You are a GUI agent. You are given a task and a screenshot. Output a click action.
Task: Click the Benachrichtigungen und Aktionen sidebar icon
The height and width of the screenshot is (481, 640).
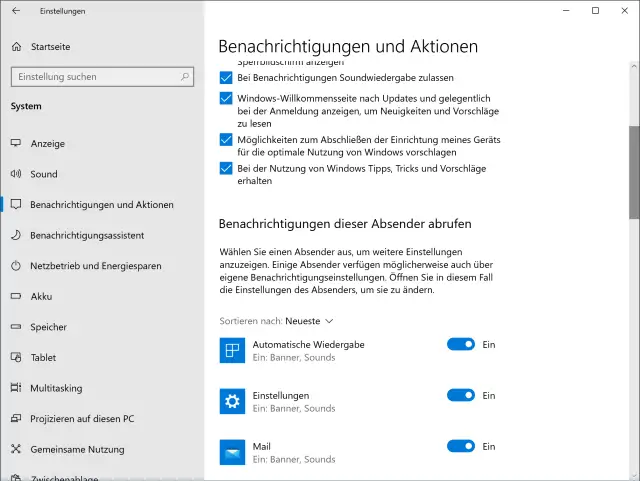tap(16, 204)
